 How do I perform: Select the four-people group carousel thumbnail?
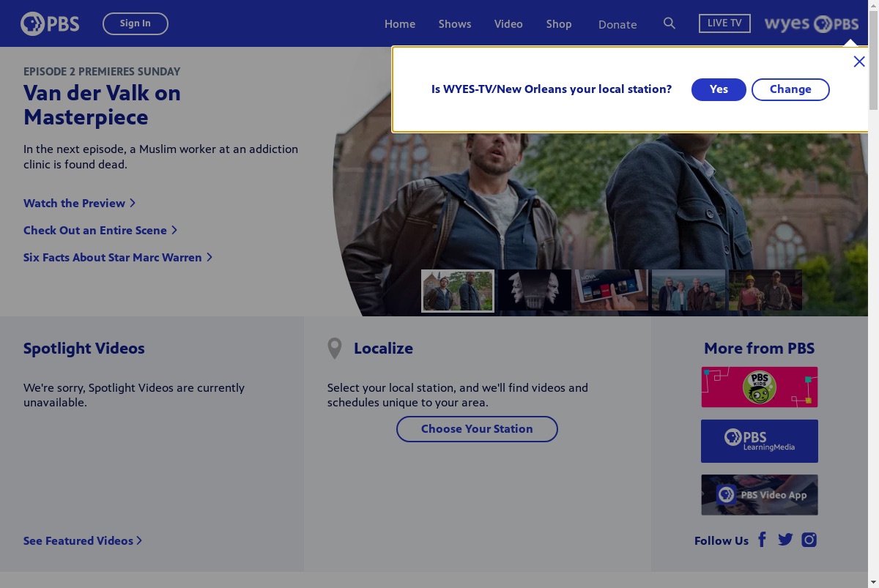pyautogui.click(x=689, y=290)
